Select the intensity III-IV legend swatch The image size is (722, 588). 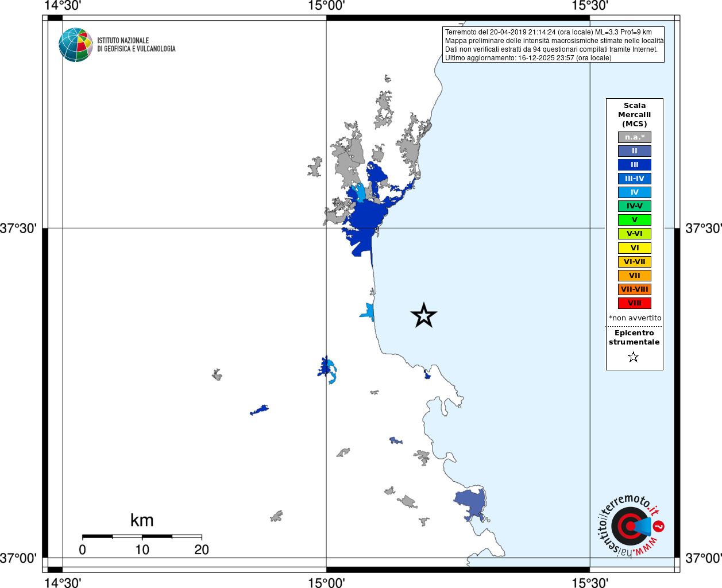634,179
